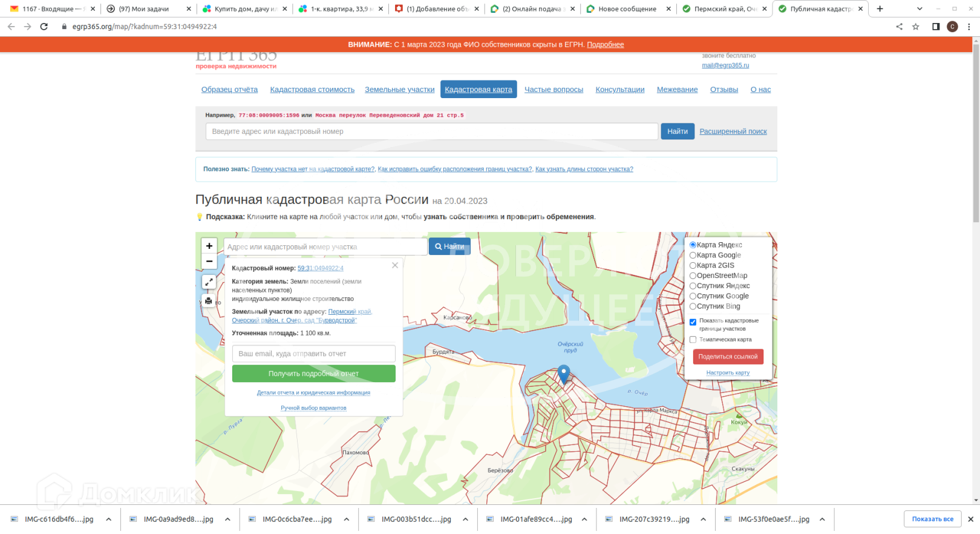The image size is (980, 534).
Task: Open a new browser tab
Action: coord(880,9)
